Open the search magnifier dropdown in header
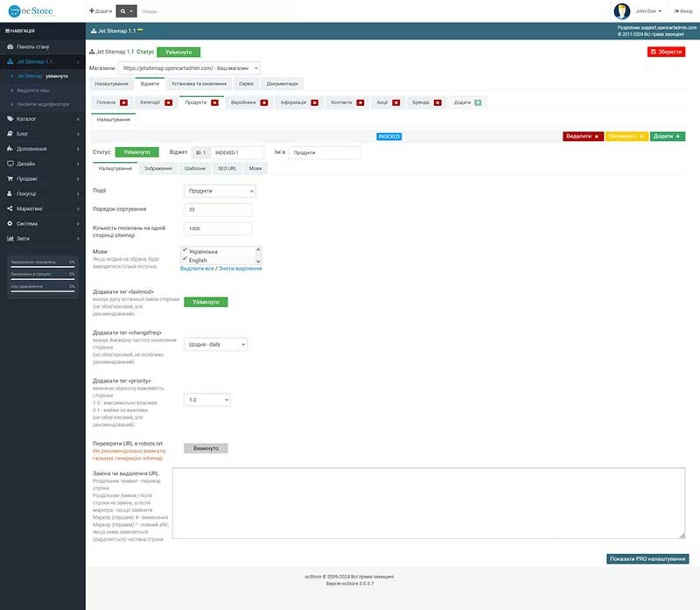The image size is (700, 610). 126,11
